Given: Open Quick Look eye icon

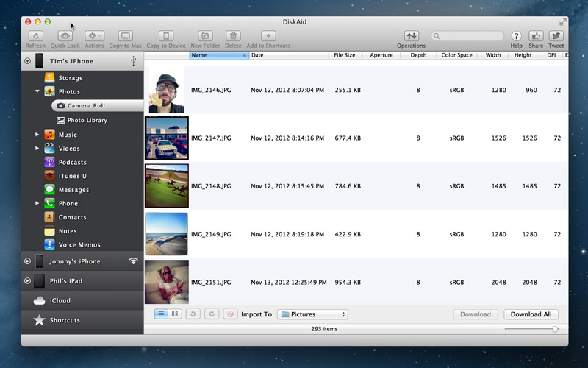Looking at the screenshot, I should point(65,36).
